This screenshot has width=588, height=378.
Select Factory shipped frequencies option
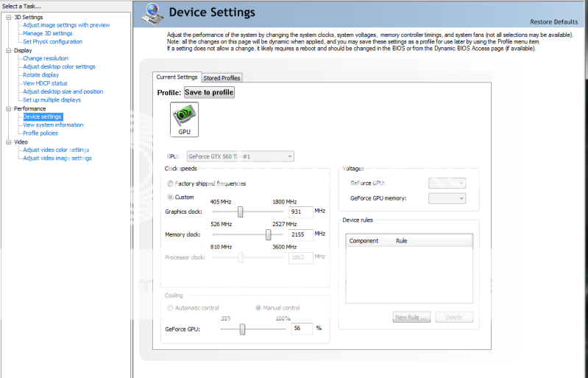click(171, 183)
